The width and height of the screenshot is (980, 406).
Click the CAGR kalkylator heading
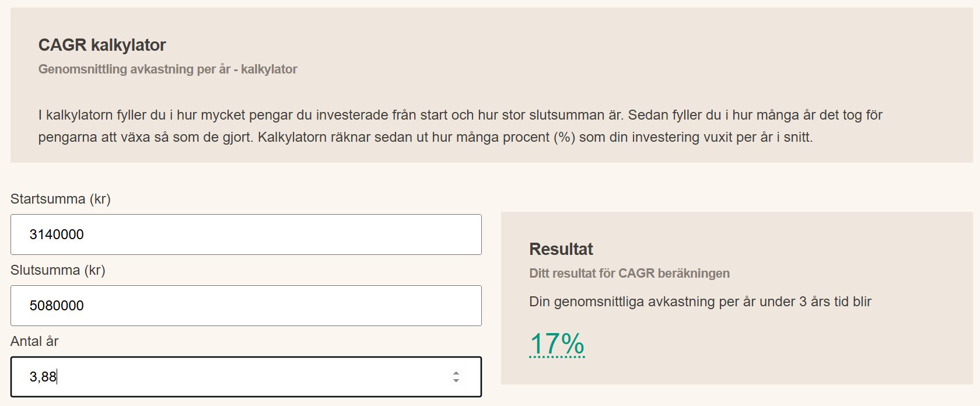coord(102,45)
